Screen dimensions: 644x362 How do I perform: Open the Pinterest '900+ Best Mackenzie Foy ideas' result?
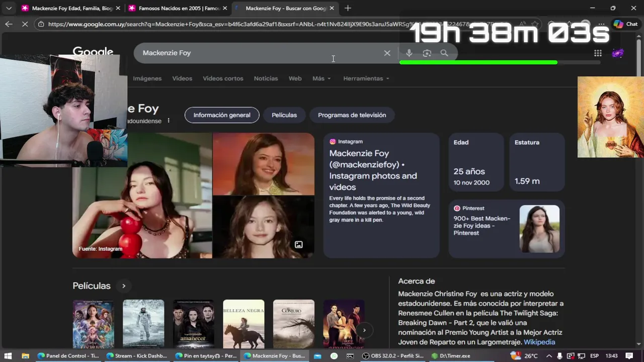(x=481, y=226)
